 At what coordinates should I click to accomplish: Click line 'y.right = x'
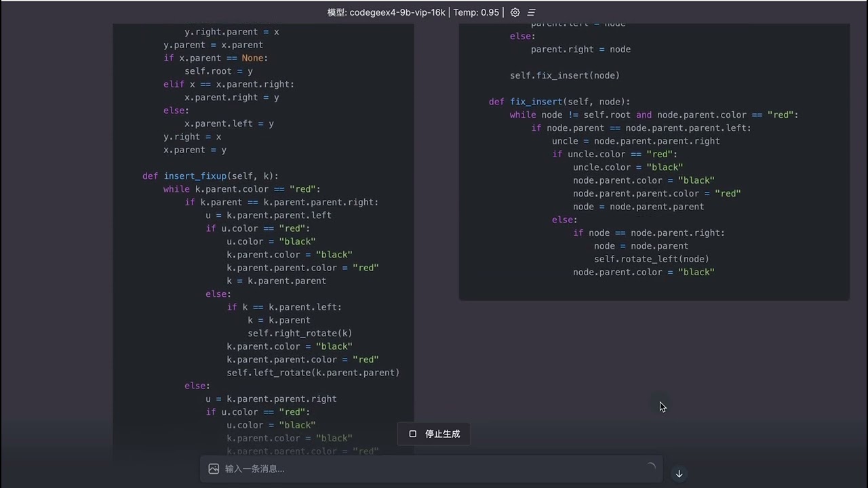pos(192,136)
